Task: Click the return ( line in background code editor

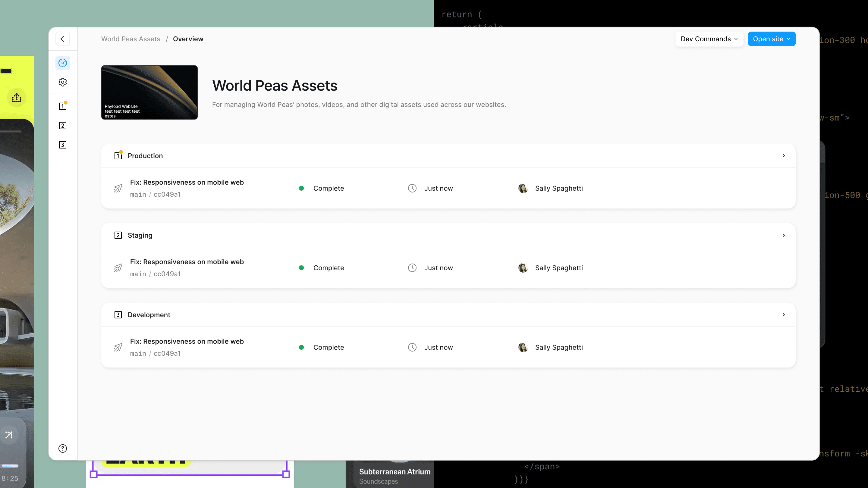Action: point(462,14)
